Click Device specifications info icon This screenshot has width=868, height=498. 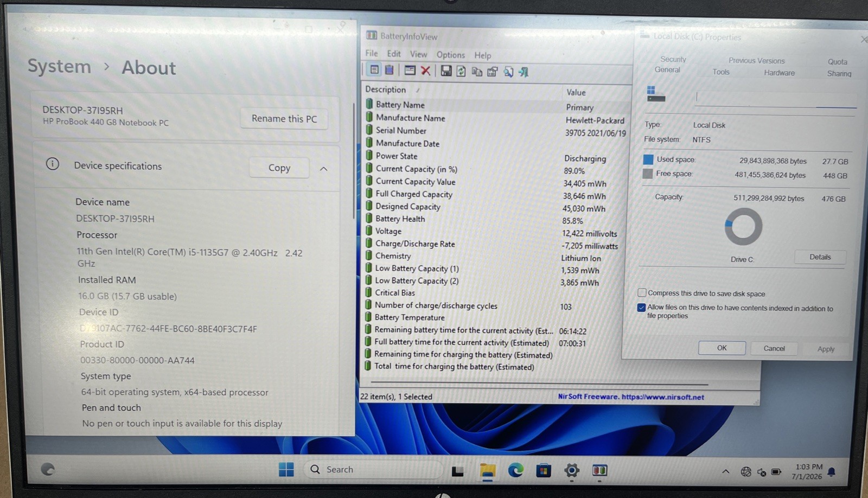click(53, 164)
